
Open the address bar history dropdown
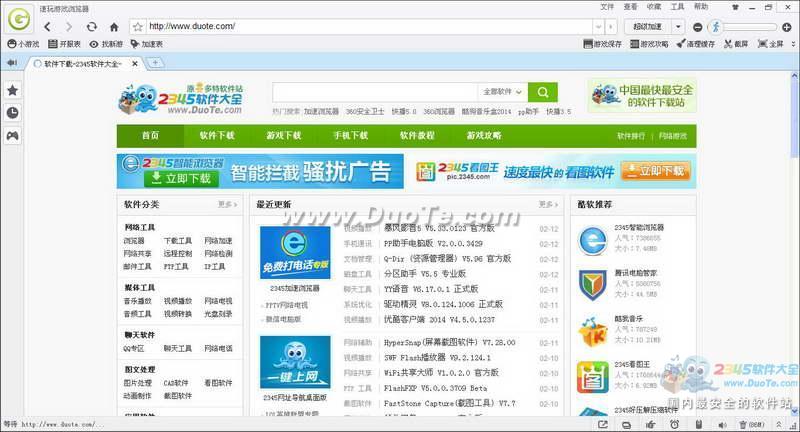tap(598, 27)
